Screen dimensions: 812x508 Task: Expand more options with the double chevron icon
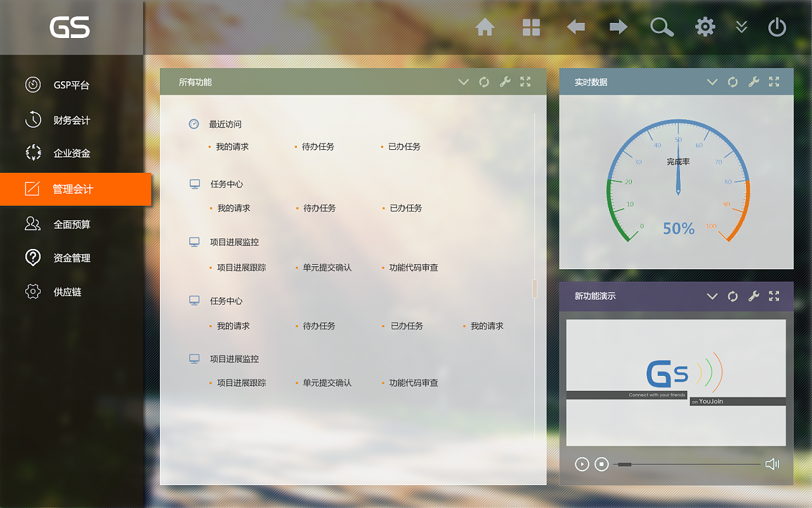tap(741, 27)
